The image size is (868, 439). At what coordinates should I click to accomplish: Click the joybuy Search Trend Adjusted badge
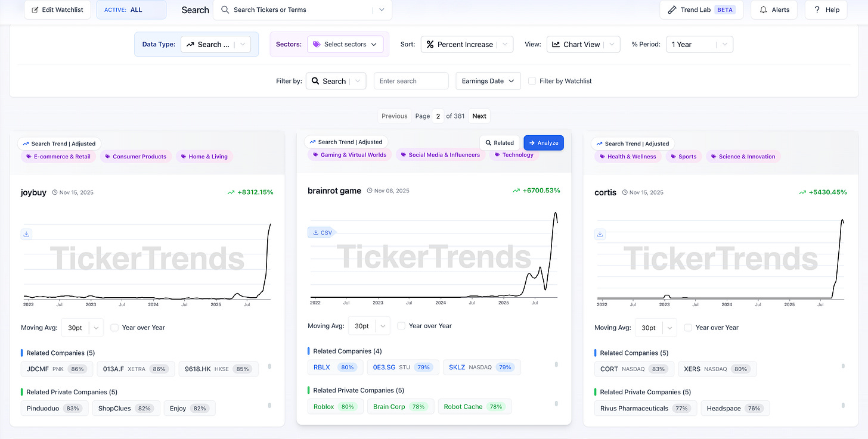(x=59, y=144)
